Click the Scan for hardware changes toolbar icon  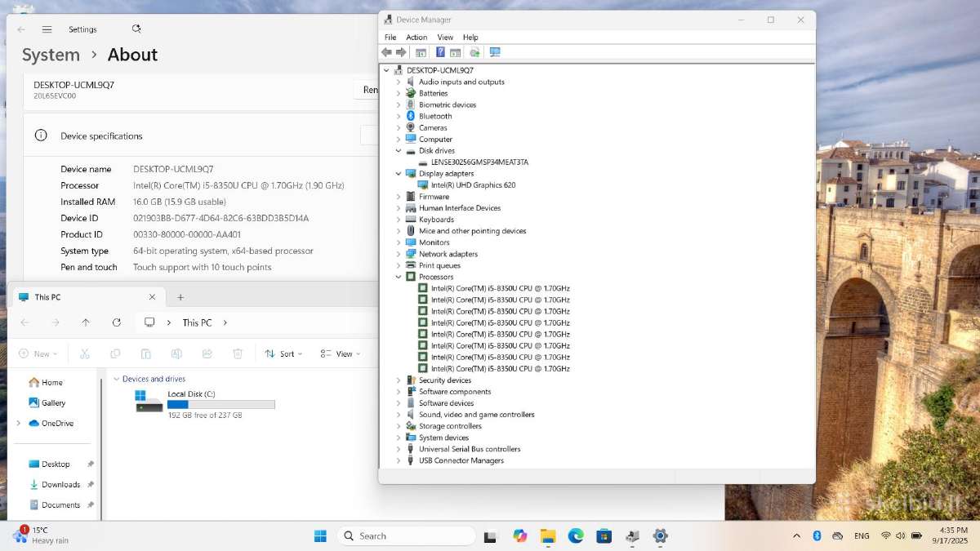click(x=474, y=52)
